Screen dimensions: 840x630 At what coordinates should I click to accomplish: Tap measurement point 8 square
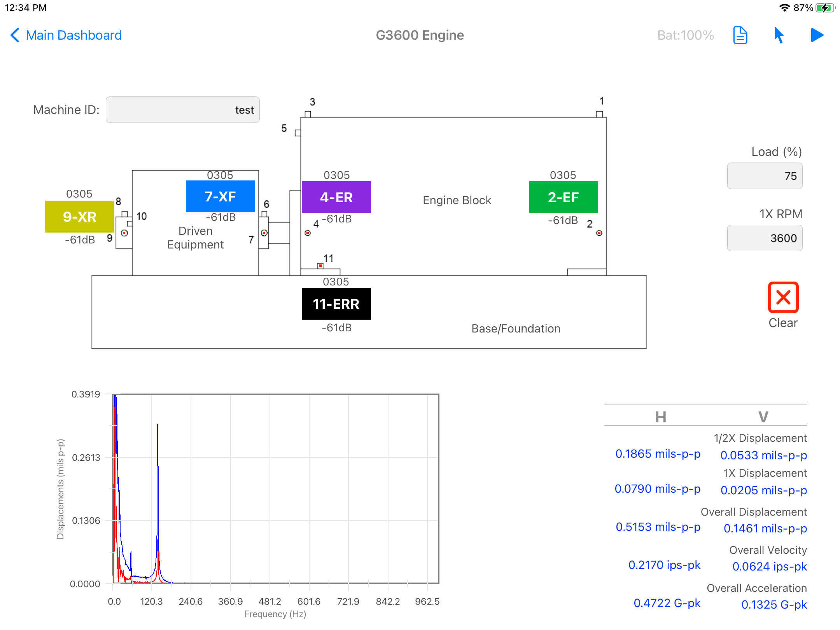(x=124, y=214)
